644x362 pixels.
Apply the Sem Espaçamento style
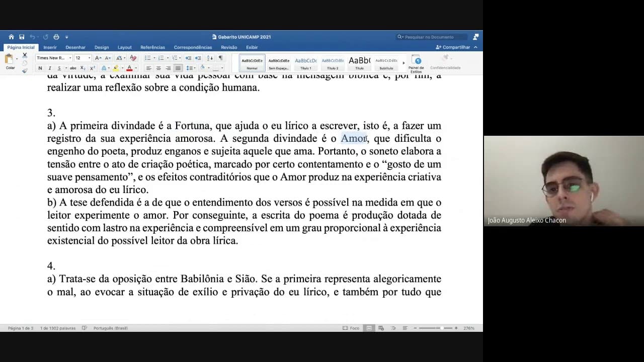[x=279, y=63]
